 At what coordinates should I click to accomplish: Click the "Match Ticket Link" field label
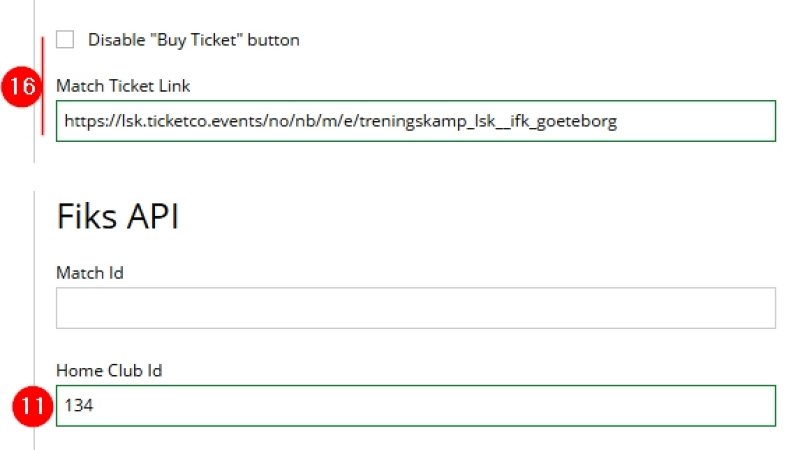123,86
